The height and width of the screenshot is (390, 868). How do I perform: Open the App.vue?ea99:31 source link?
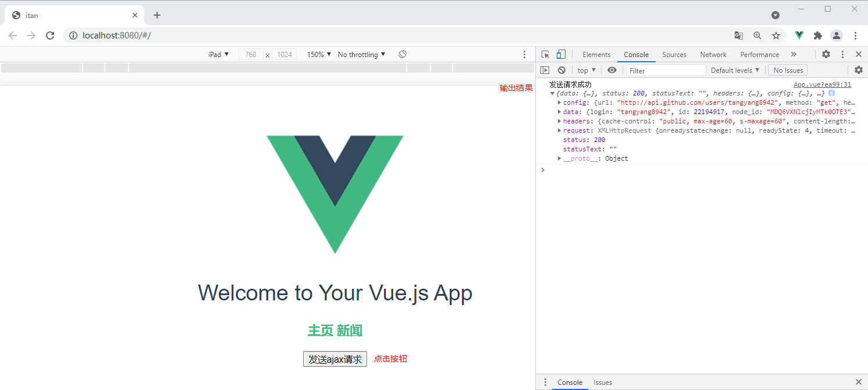[822, 84]
